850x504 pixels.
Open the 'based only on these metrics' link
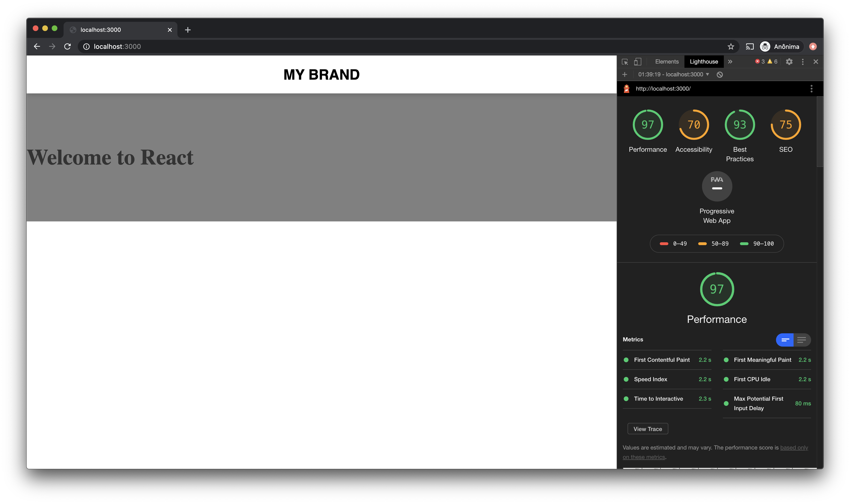click(794, 448)
